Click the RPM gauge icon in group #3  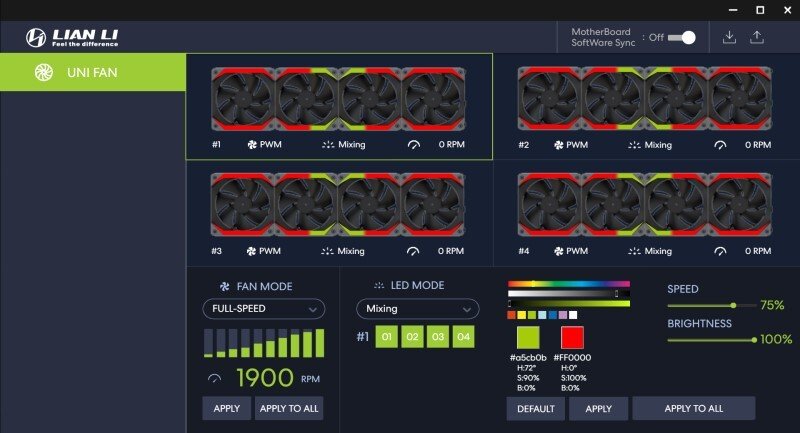pos(413,251)
